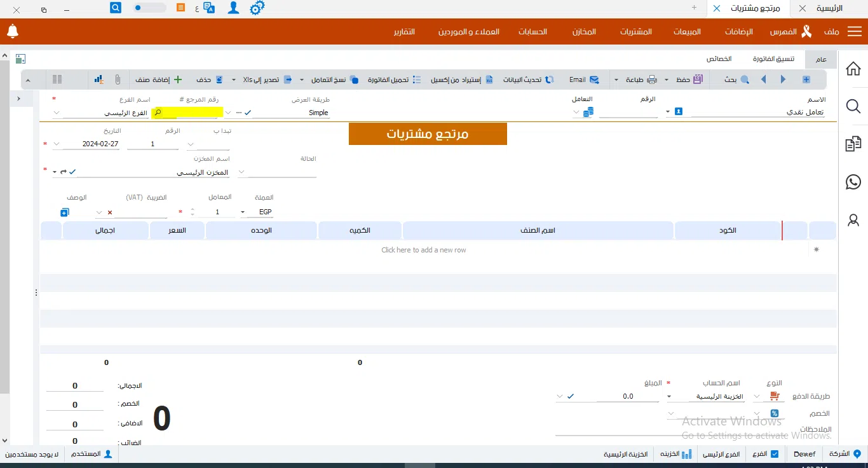The height and width of the screenshot is (468, 868).
Task: Open the EGP currency dropdown
Action: click(x=243, y=212)
